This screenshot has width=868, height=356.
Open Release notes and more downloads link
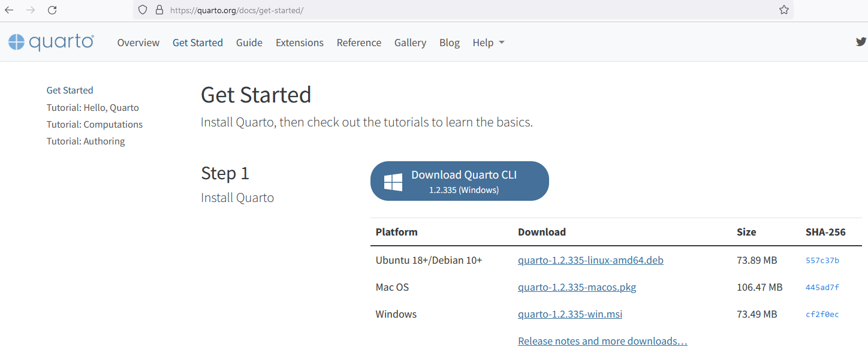602,341
